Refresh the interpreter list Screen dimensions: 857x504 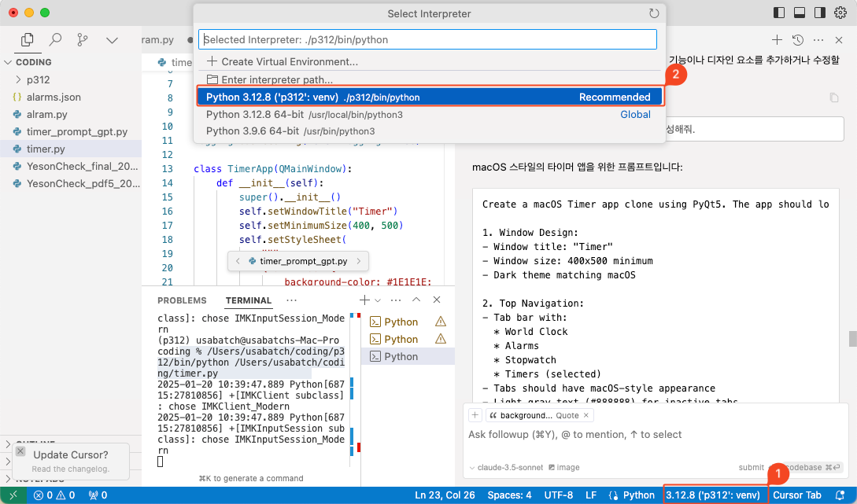point(654,13)
